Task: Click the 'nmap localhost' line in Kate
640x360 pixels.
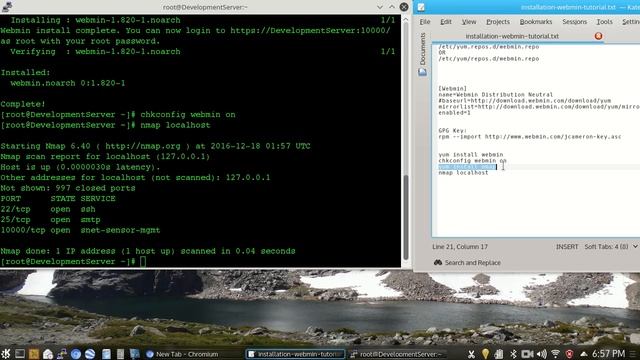Action: (x=463, y=173)
